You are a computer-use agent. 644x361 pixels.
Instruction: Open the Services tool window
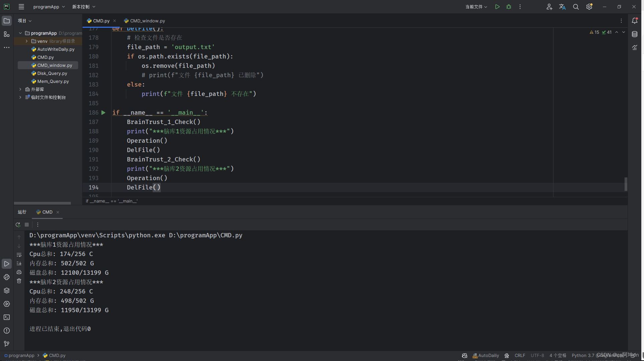[6, 304]
